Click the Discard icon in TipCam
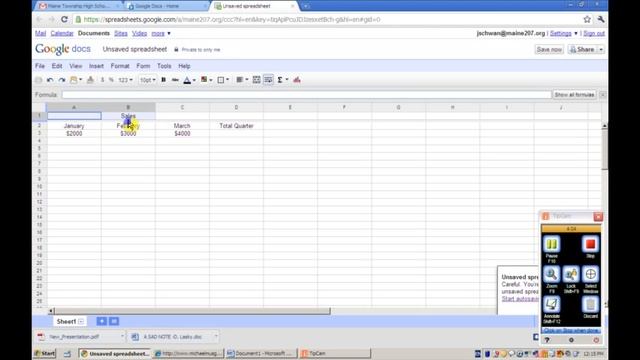 coord(590,304)
